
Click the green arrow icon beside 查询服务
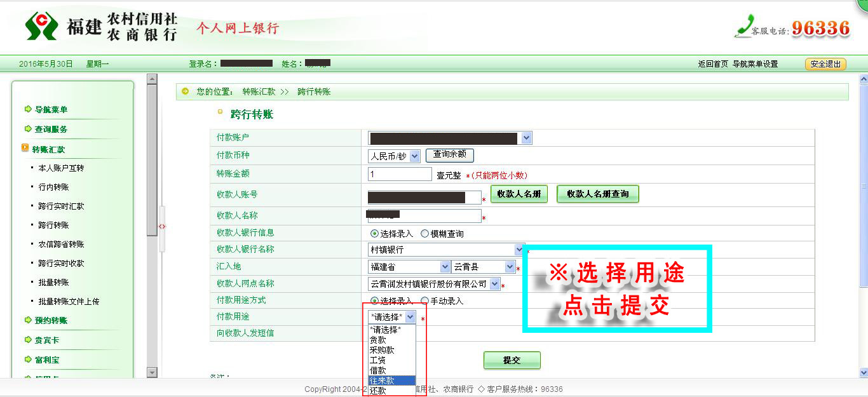pos(28,129)
